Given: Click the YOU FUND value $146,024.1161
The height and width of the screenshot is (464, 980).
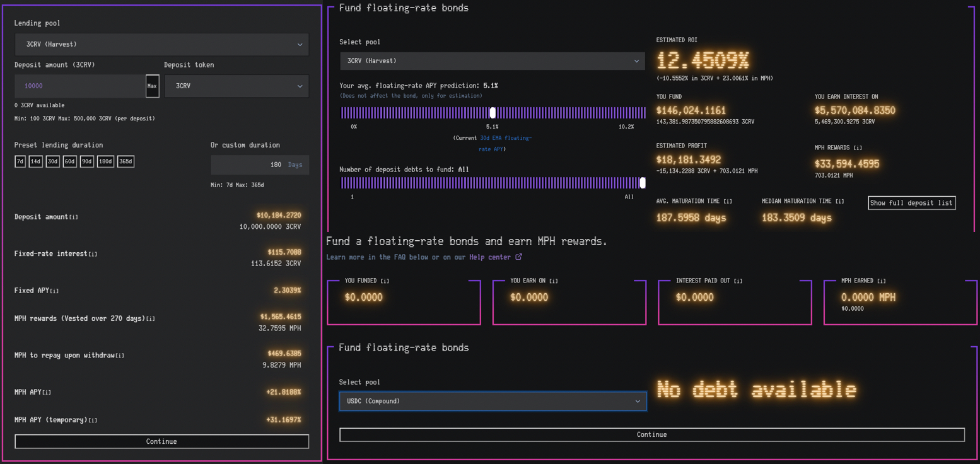Looking at the screenshot, I should tap(691, 110).
